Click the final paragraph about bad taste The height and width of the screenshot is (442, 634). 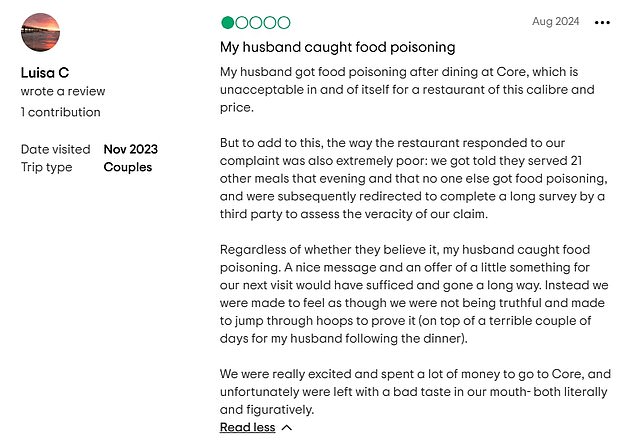point(415,391)
